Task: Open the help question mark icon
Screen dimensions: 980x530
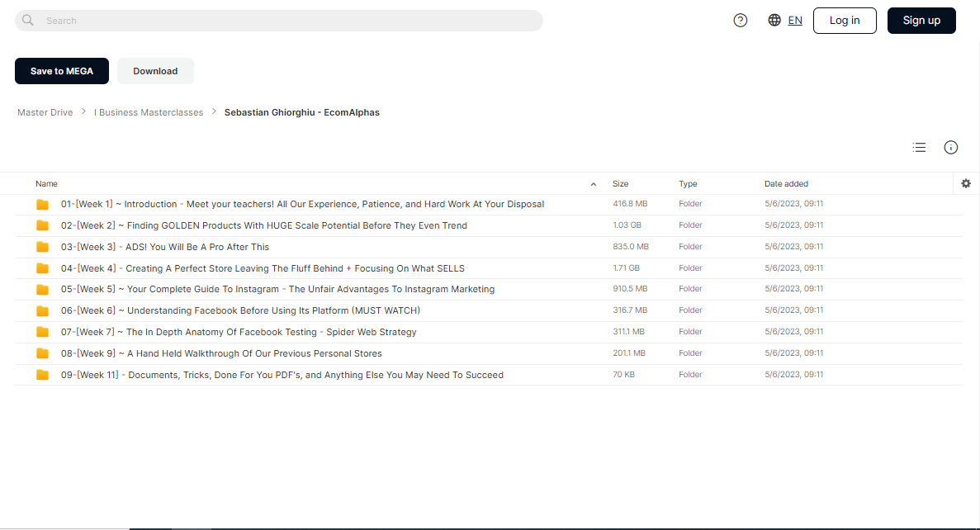Action: click(x=740, y=21)
